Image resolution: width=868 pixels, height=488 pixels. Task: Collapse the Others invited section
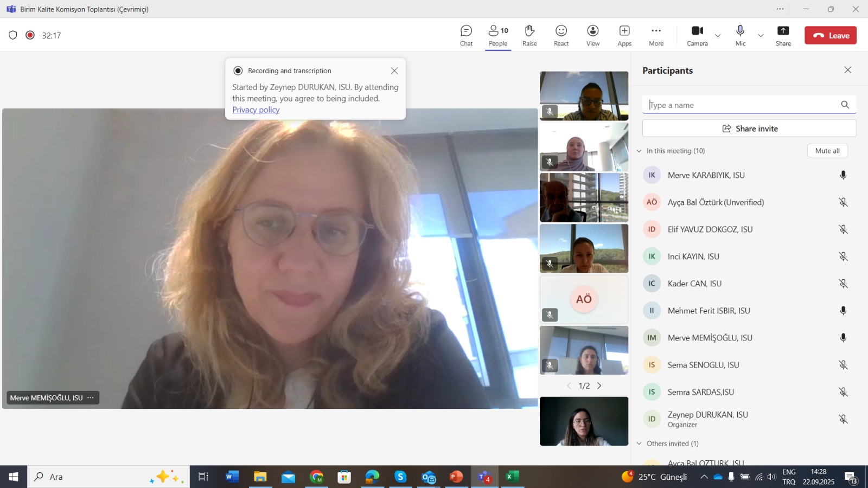639,444
